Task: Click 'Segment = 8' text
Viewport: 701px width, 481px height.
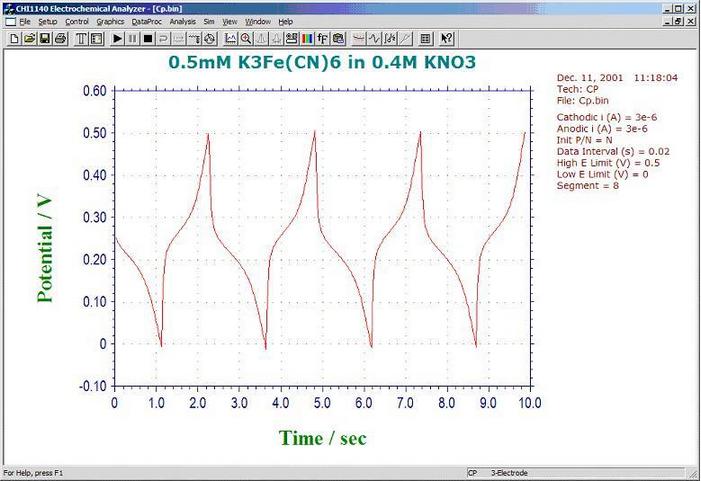Action: coord(587,186)
